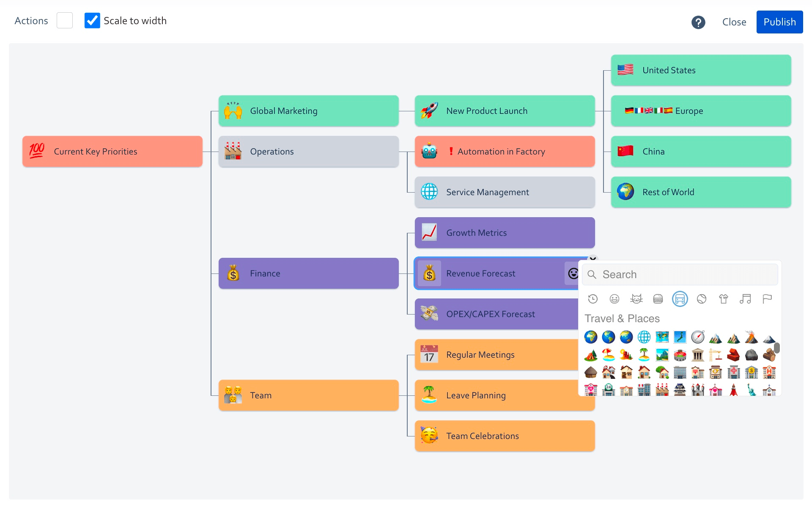
Task: Open the Actions menu
Action: [x=31, y=21]
